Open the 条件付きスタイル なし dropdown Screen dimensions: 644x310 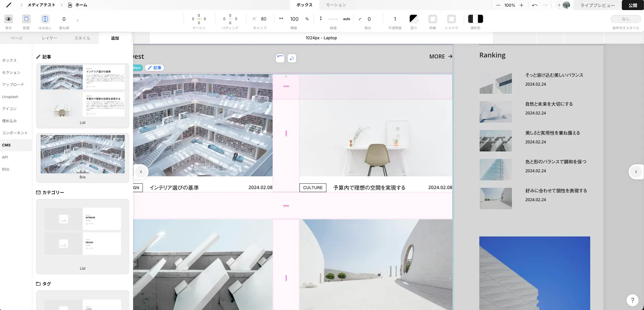click(x=626, y=19)
